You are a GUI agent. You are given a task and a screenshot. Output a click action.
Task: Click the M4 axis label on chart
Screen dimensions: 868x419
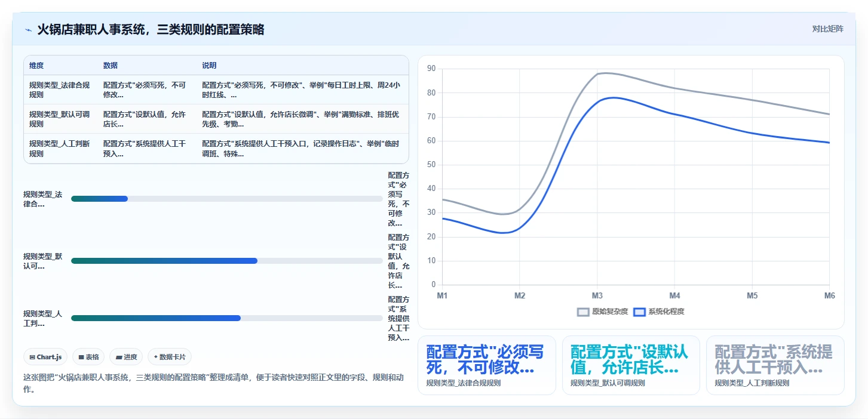pos(674,295)
